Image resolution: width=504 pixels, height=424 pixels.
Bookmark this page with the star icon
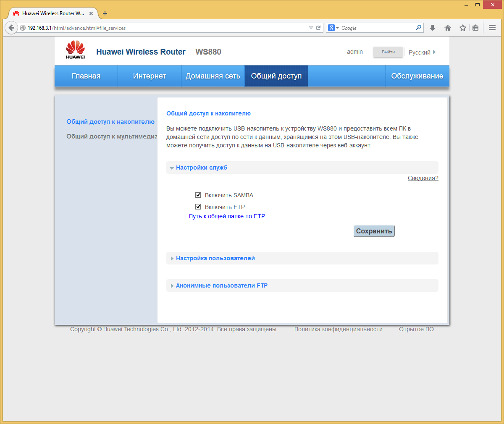coord(462,28)
